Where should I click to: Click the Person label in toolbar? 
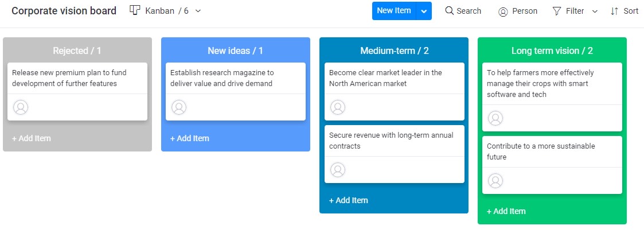coord(525,11)
